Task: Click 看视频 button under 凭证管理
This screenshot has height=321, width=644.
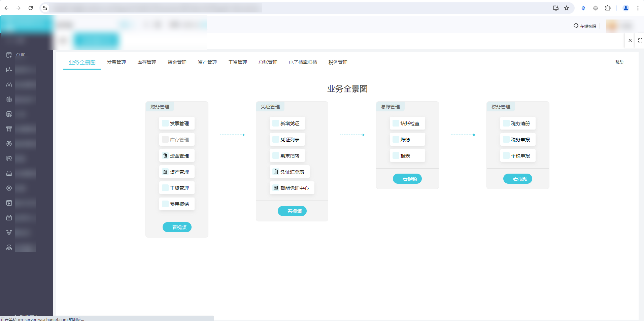Action: pos(292,211)
